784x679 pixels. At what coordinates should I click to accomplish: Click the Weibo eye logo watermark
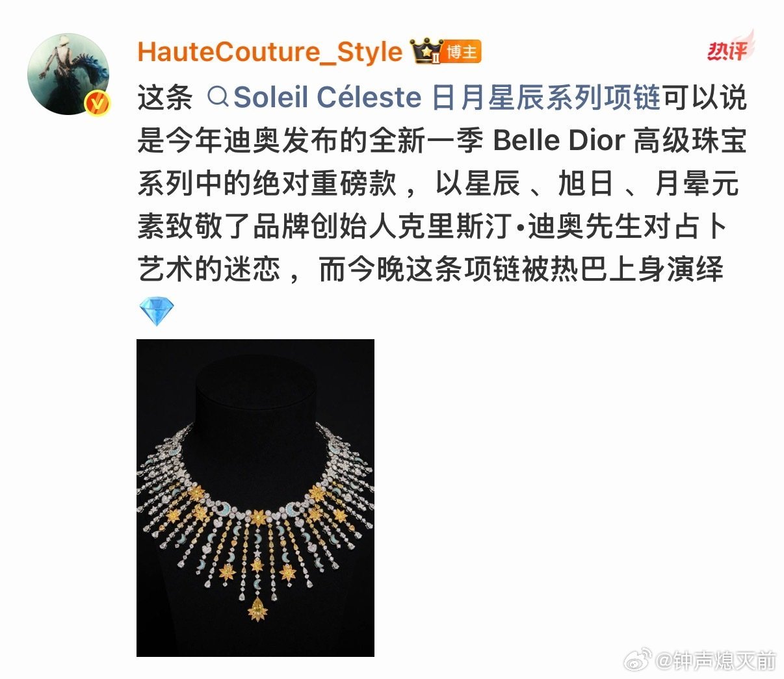[x=638, y=660]
